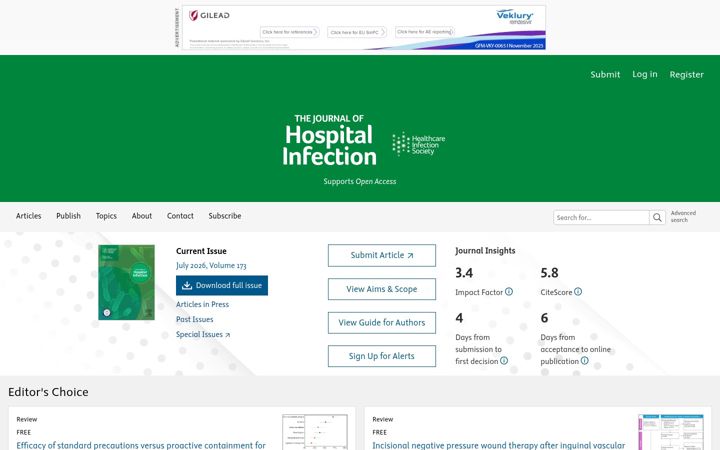Open the Advanced search link

tap(683, 216)
